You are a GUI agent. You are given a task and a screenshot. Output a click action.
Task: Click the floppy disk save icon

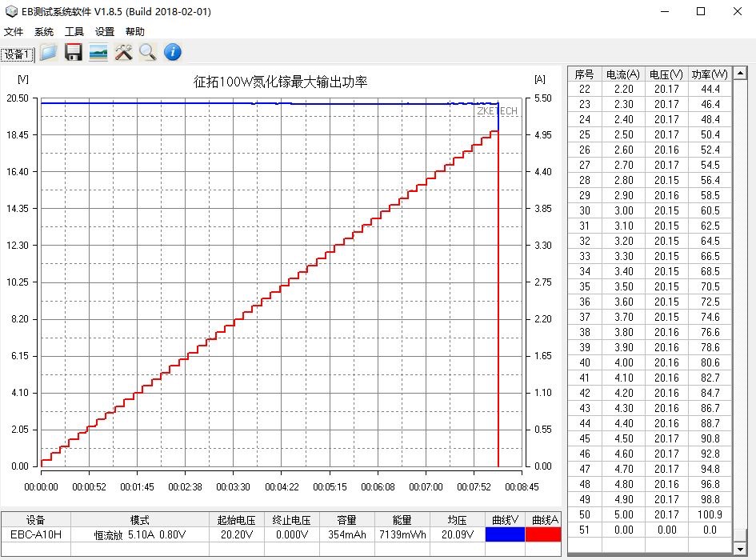pos(74,53)
